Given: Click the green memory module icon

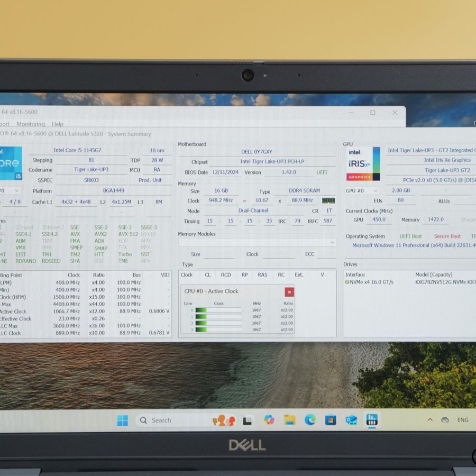Looking at the screenshot, I should tap(328, 200).
